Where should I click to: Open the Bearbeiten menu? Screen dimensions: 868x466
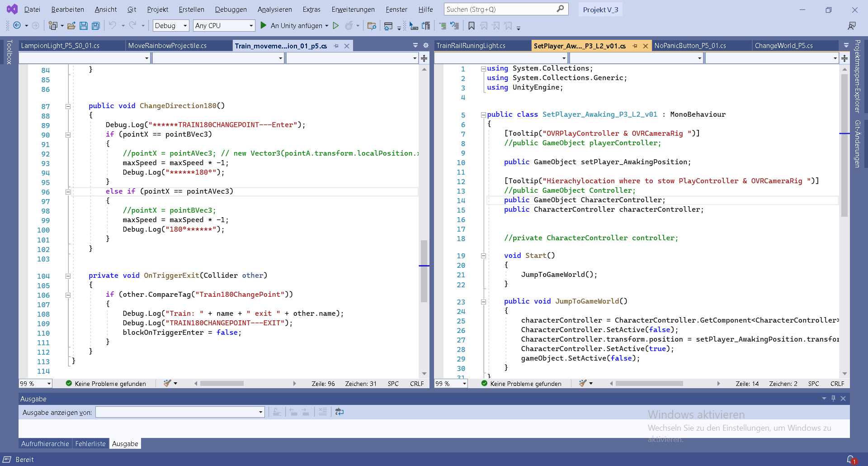tap(67, 9)
